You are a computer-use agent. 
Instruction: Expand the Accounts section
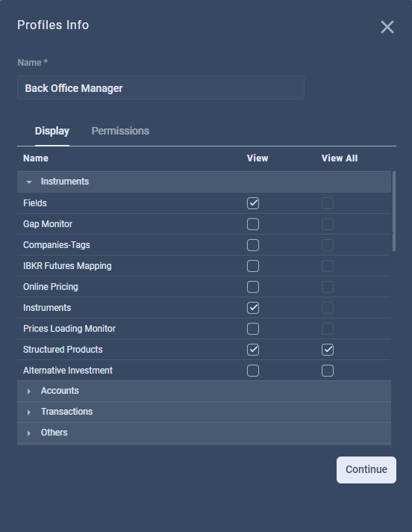(x=29, y=392)
